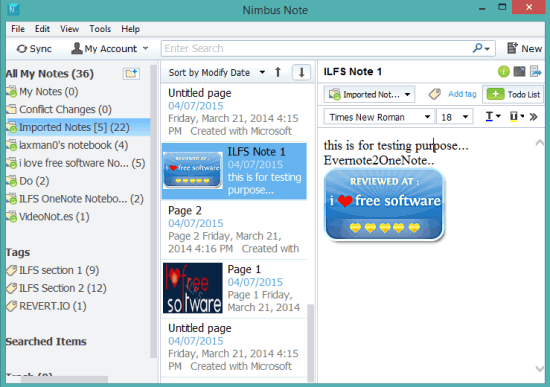Screen dimensions: 550x387
Task: Click the Tags section heading
Action: 18,252
